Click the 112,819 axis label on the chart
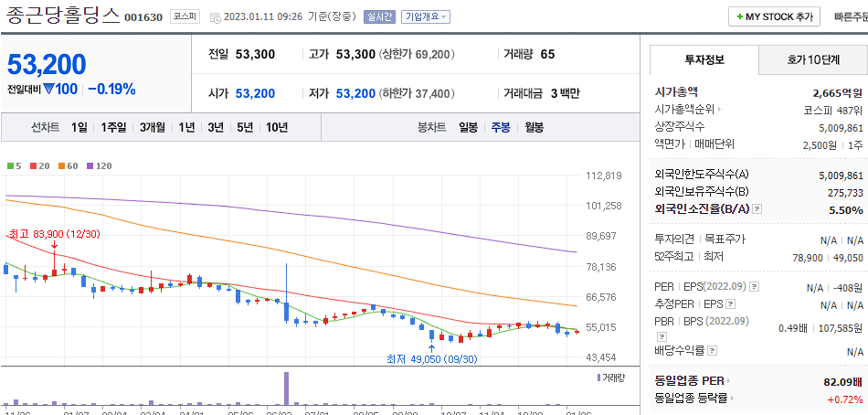The width and height of the screenshot is (868, 415). click(x=604, y=176)
